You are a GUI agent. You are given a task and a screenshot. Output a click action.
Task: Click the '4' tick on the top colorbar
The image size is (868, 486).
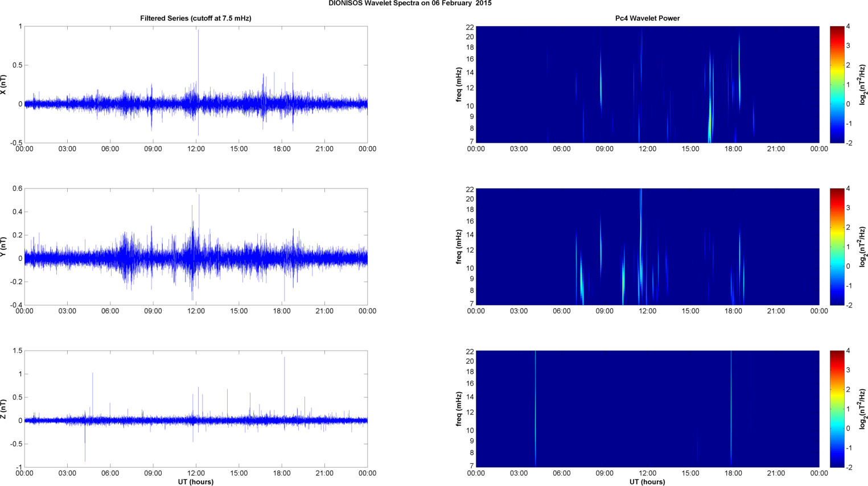coord(848,26)
